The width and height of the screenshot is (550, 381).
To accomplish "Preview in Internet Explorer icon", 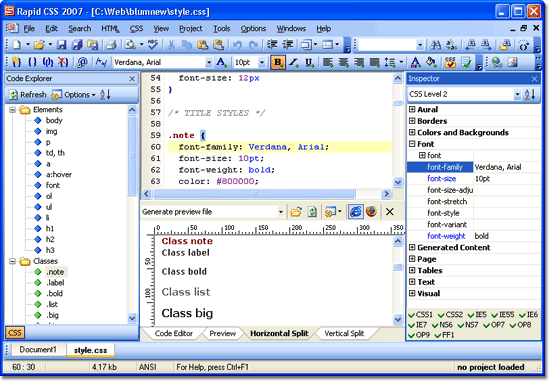I will pos(356,212).
